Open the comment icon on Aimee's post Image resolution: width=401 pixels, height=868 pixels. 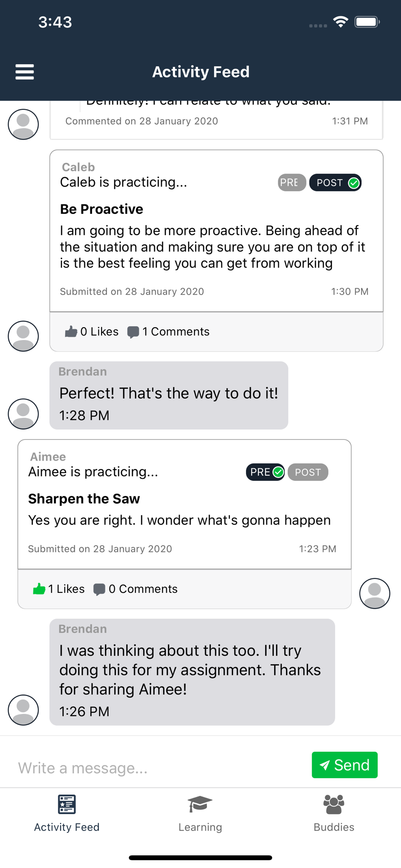click(x=99, y=589)
